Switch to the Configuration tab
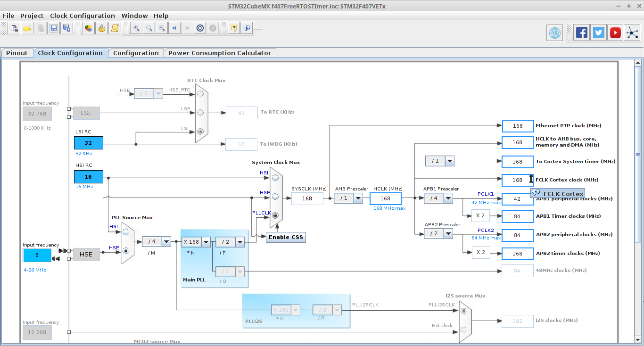The image size is (644, 346). pyautogui.click(x=136, y=53)
